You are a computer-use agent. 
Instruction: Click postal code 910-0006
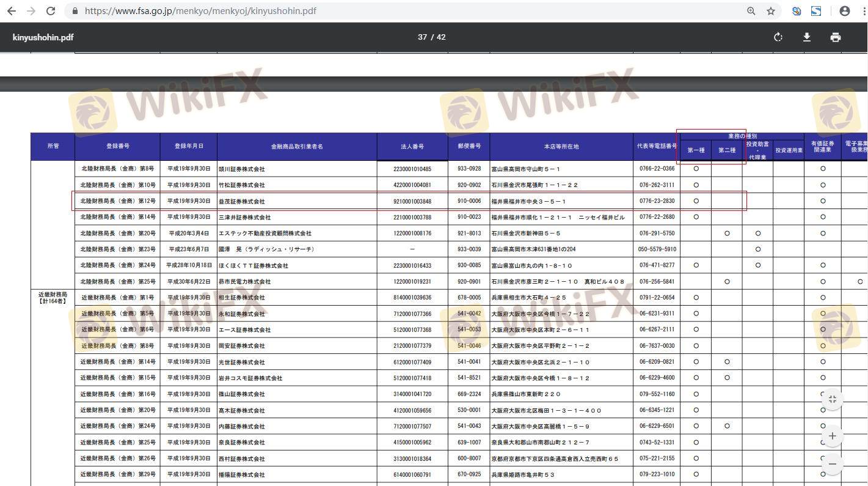[x=469, y=201]
